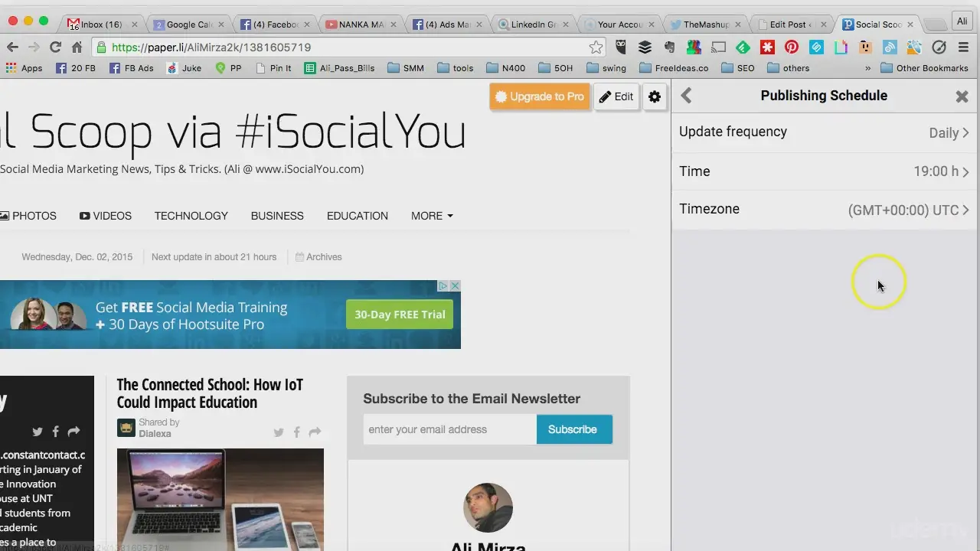
Task: Open the Pin It bookmark
Action: point(273,68)
